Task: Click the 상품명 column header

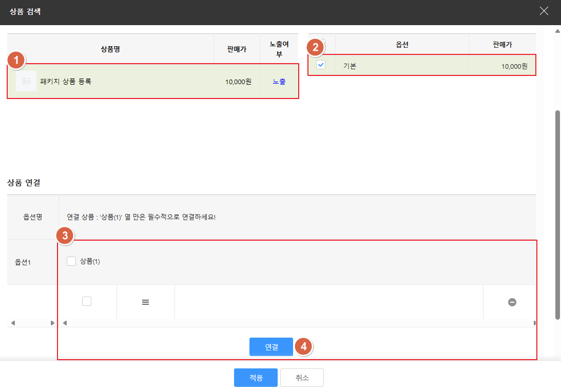Action: (110, 49)
